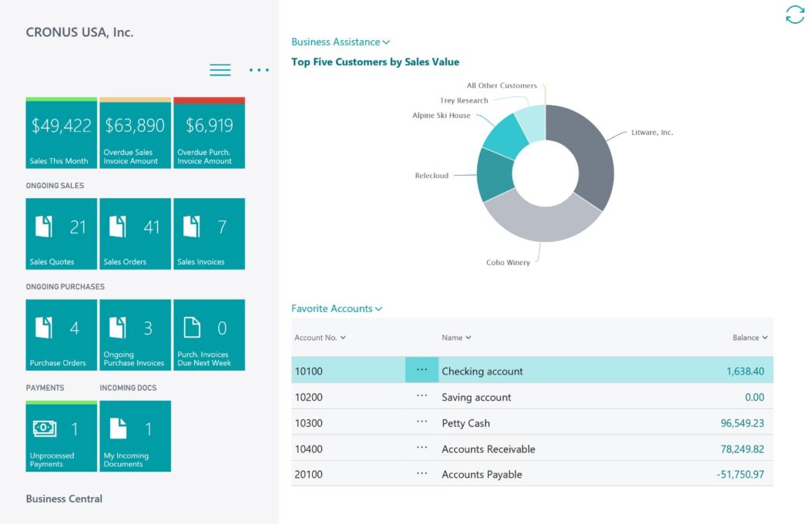The height and width of the screenshot is (524, 812).
Task: Open the Account No. column header menu
Action: click(320, 338)
